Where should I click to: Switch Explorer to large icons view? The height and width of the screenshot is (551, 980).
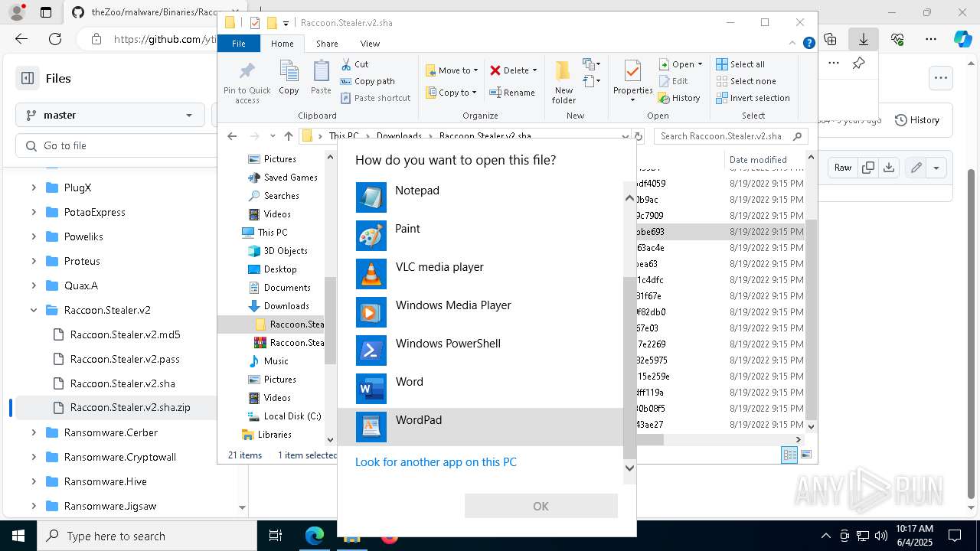click(x=805, y=455)
